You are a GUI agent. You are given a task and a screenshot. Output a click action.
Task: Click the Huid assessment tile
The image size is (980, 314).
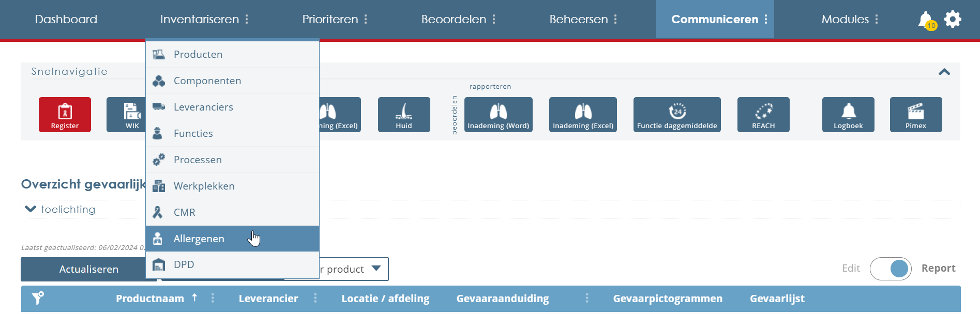pyautogui.click(x=403, y=115)
